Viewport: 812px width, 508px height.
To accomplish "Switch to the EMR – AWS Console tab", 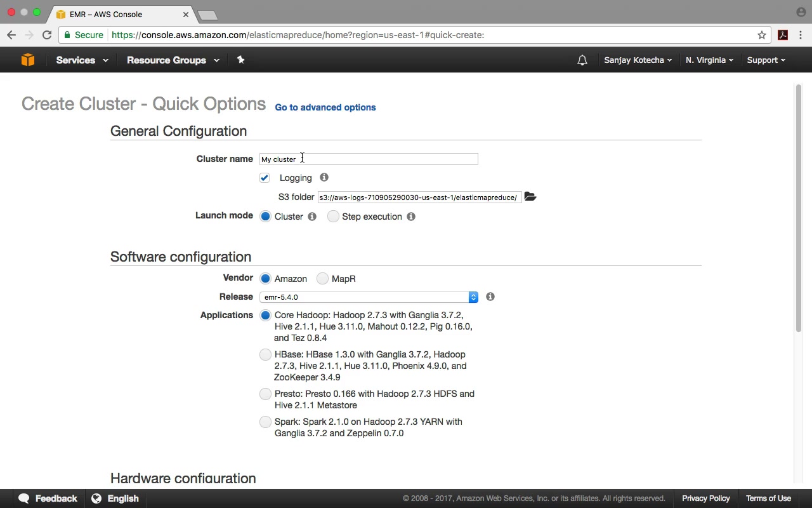I will pos(121,14).
